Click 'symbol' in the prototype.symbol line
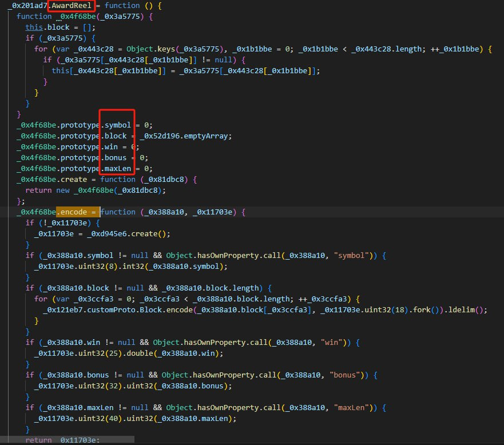 point(118,125)
